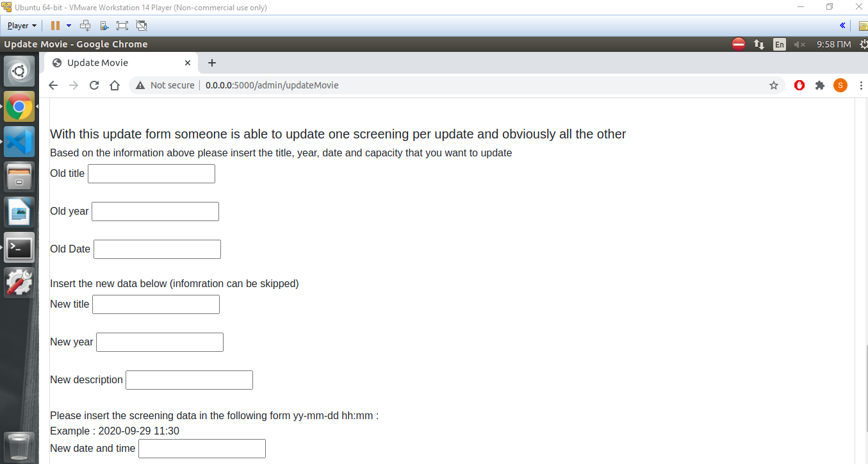Open the En keyboard layout indicator
Image resolution: width=868 pixels, height=464 pixels.
point(779,44)
